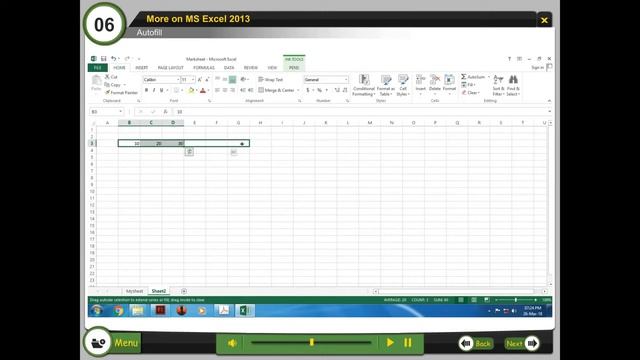Open the font size 11 dropdown
Image resolution: width=640 pixels, height=360 pixels.
pos(193,80)
